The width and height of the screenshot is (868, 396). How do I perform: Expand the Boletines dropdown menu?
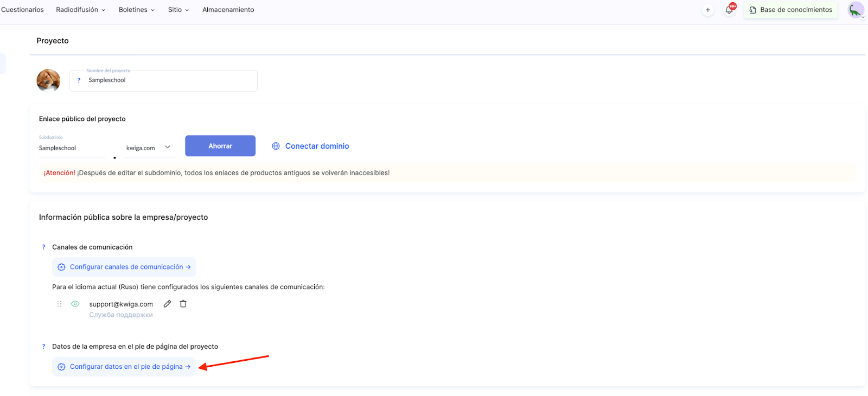point(137,10)
